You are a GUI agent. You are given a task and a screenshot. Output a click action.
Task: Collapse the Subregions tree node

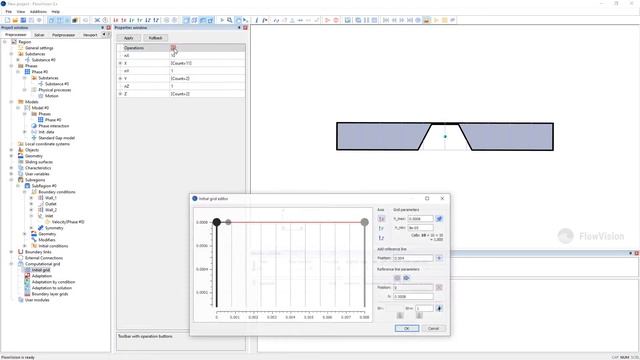pos(11,180)
